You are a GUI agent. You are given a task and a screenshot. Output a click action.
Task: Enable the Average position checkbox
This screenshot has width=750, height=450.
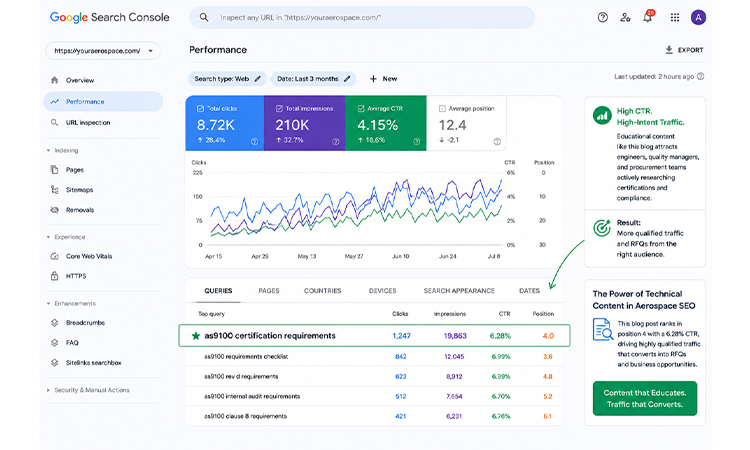(442, 109)
